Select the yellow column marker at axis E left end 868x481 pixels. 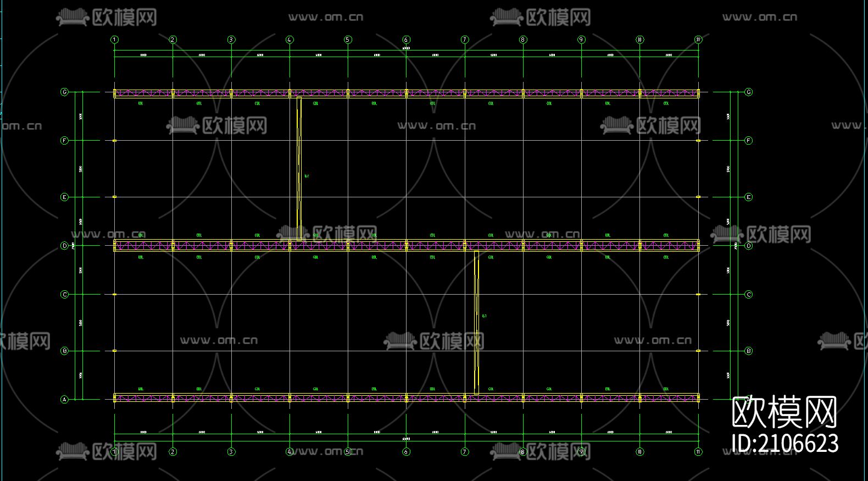point(114,197)
